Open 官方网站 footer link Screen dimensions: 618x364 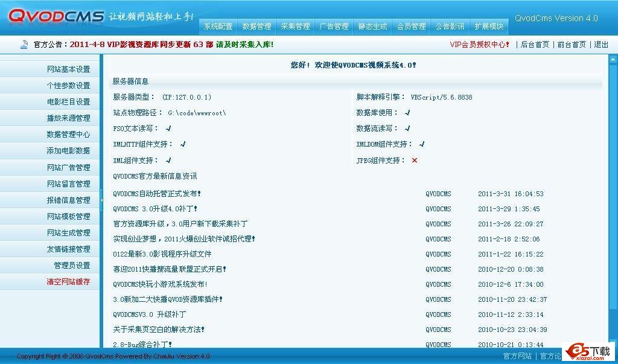pos(517,356)
